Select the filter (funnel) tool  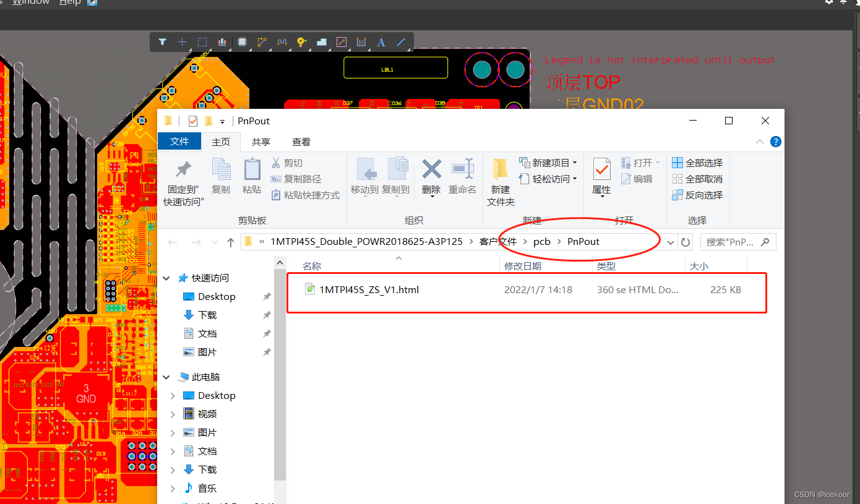[162, 42]
